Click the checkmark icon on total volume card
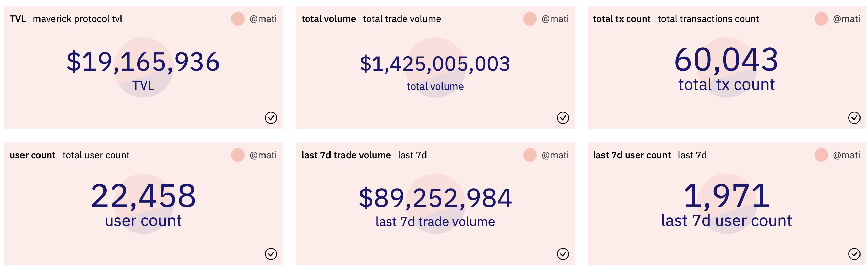This screenshot has width=868, height=269. pos(563,118)
